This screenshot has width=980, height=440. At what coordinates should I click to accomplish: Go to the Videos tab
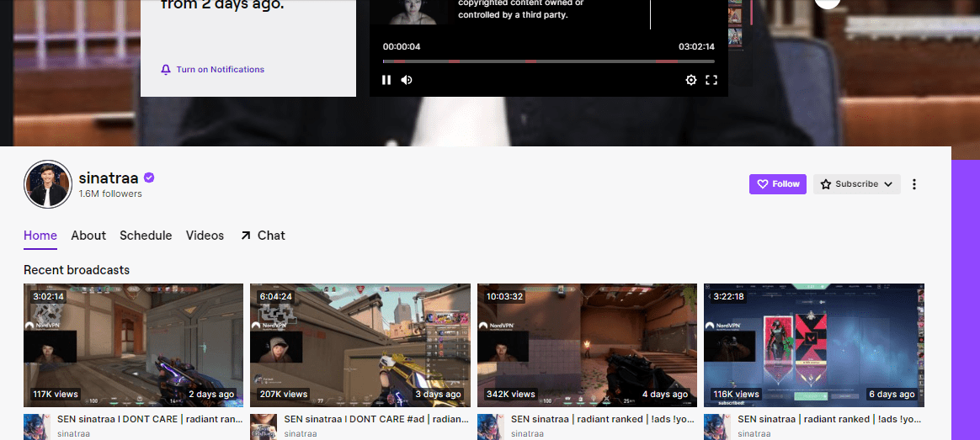[205, 236]
